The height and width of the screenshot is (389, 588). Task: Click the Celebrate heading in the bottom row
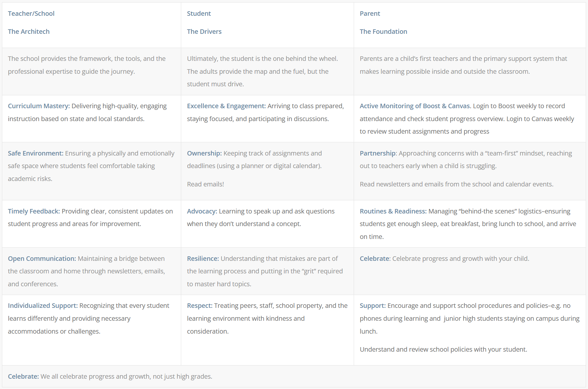tap(23, 376)
